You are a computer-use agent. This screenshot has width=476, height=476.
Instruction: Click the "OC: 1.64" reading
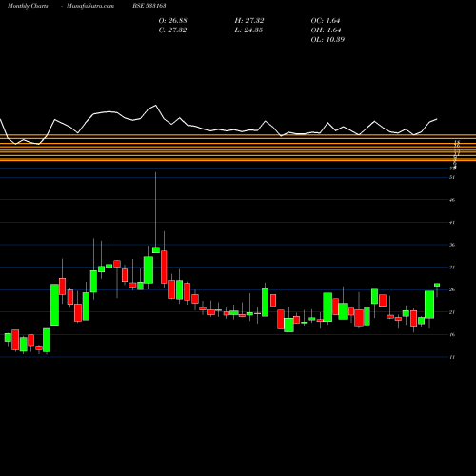tap(326, 21)
